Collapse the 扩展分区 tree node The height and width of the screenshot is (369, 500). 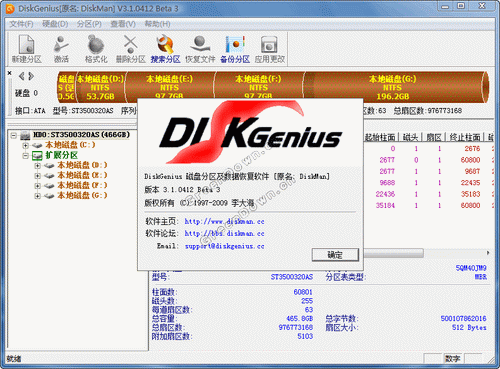point(25,155)
